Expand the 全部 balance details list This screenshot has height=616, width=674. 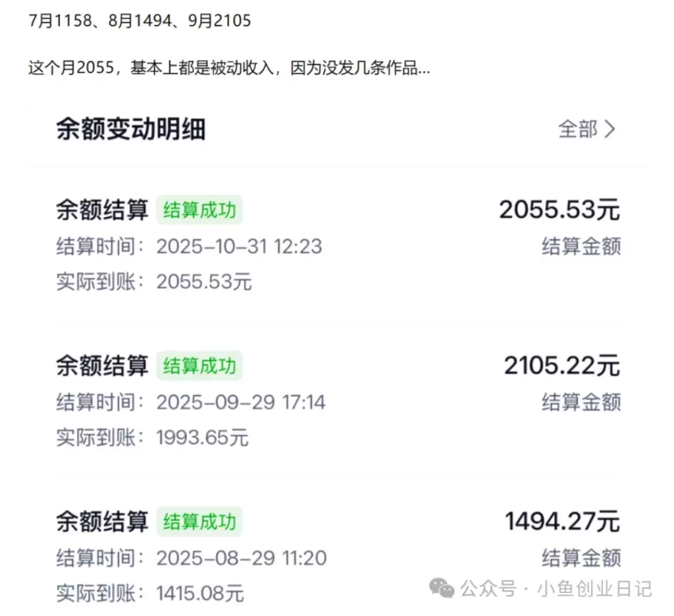coord(579,130)
